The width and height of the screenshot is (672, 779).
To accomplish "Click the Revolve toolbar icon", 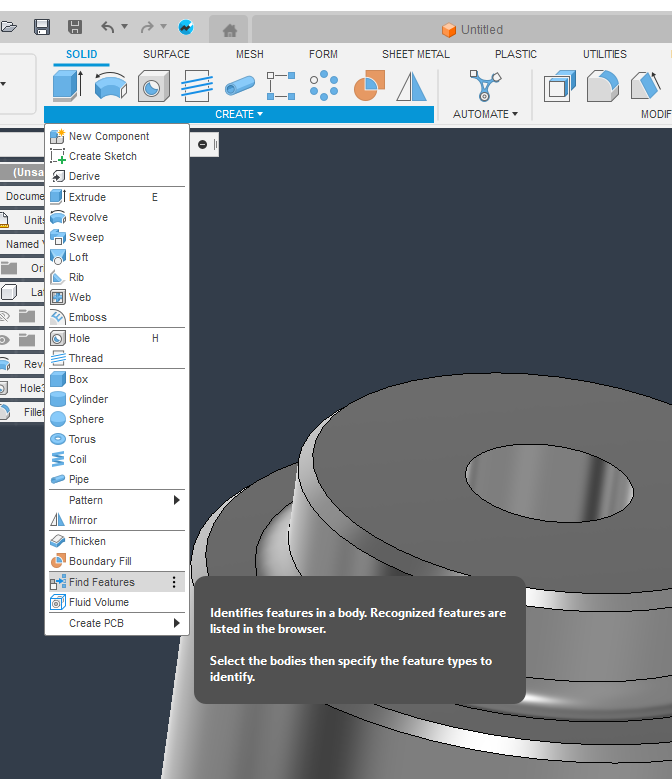I will [x=111, y=86].
